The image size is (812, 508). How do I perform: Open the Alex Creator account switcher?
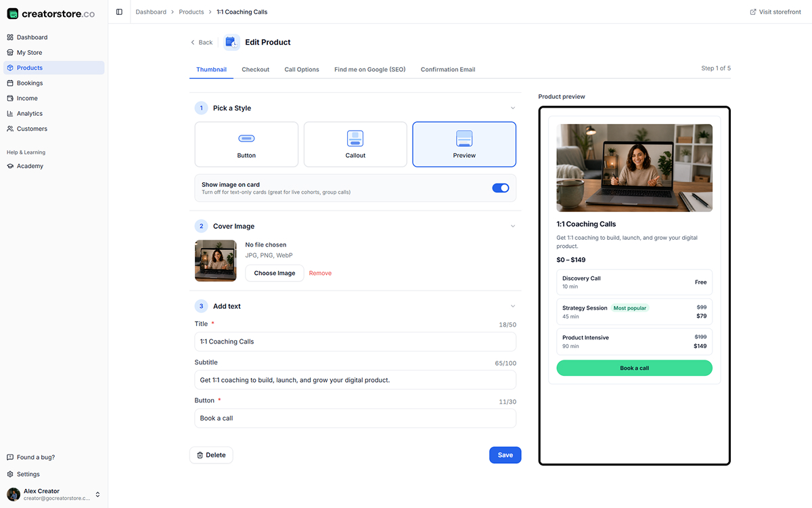(x=54, y=494)
